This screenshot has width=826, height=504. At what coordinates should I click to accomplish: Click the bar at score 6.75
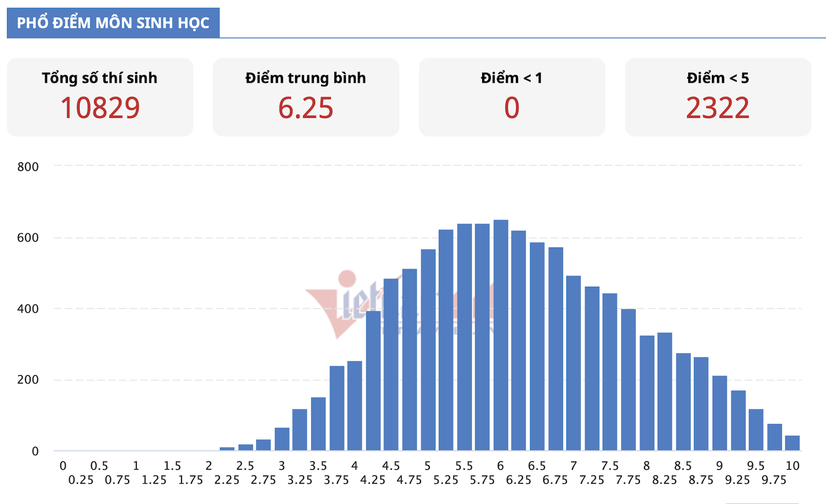pos(556,349)
